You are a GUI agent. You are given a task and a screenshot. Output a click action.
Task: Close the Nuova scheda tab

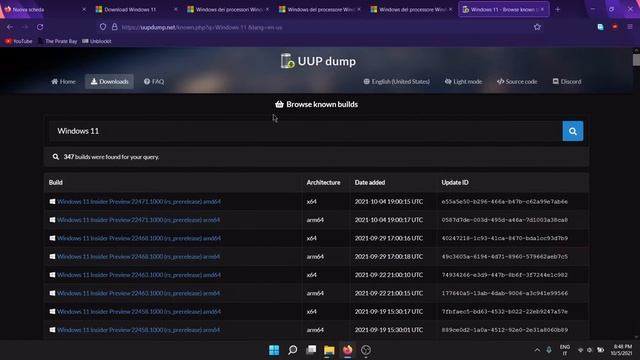84,9
